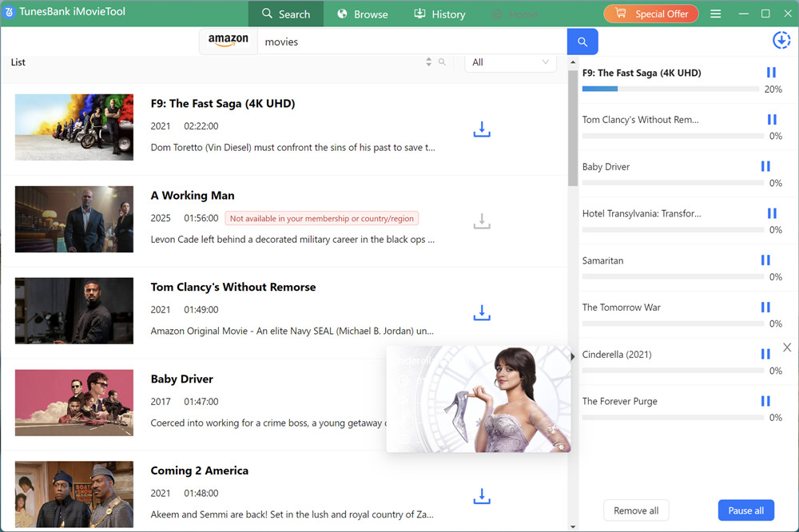Open the faded Home tab
The height and width of the screenshot is (532, 799).
[515, 14]
